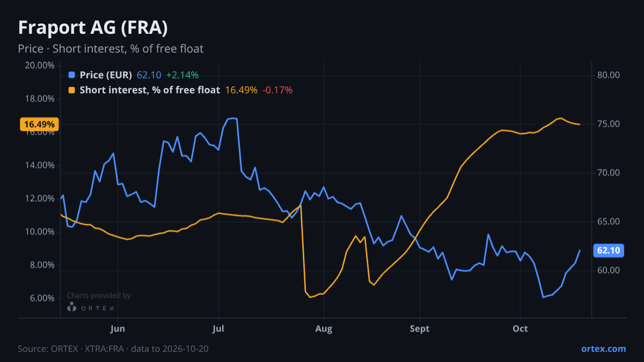Viewport: 644px width, 362px height.
Task: Click the +2.14% price change value
Action: 182,75
